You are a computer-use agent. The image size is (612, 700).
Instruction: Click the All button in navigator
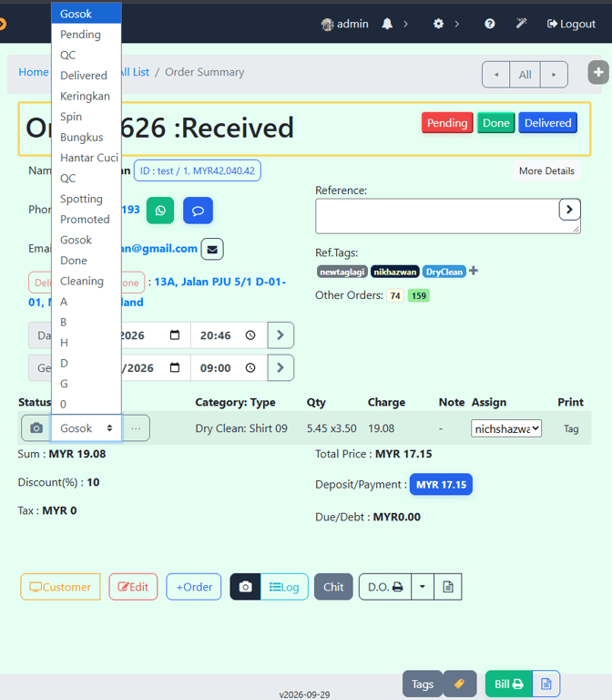[x=525, y=75]
